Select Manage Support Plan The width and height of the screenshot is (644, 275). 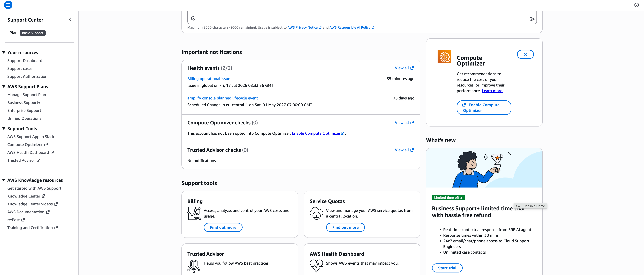[27, 95]
